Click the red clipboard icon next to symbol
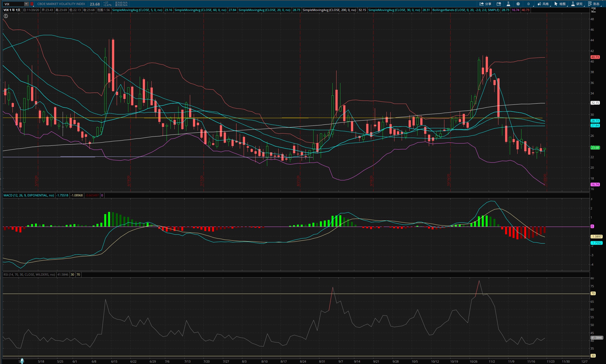The height and width of the screenshot is (364, 606). pos(32,4)
